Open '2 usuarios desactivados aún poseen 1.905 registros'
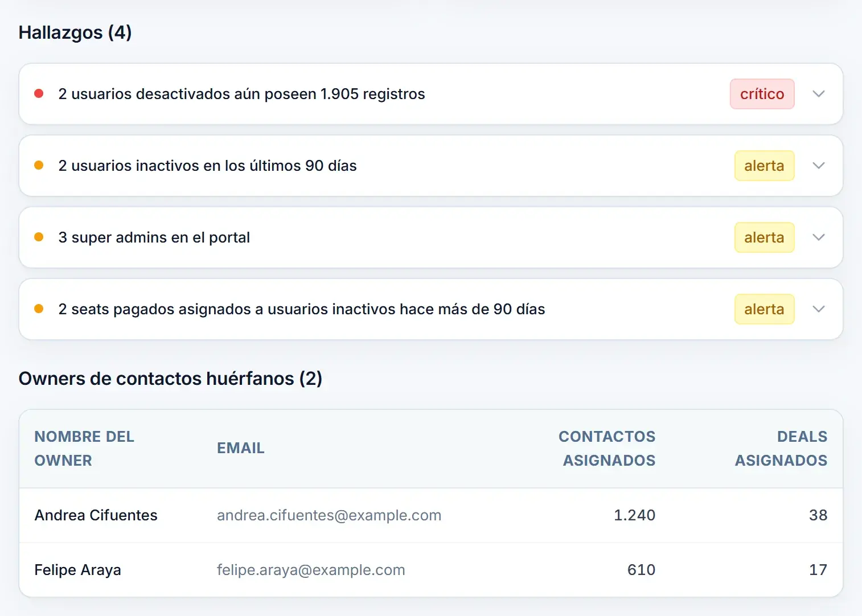 tap(241, 94)
